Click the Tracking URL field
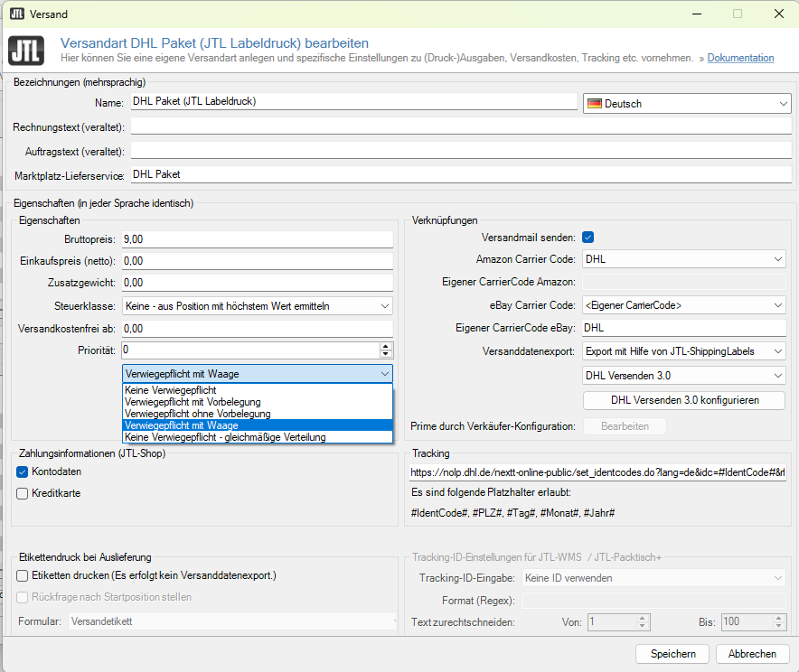This screenshot has width=799, height=672. pyautogui.click(x=597, y=472)
